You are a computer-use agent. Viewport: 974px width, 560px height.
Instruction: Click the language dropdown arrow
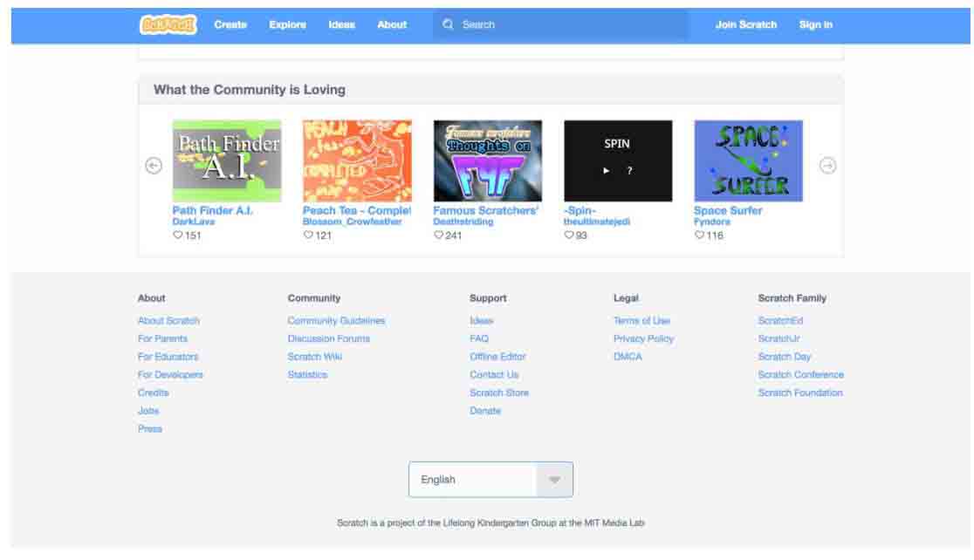[555, 479]
